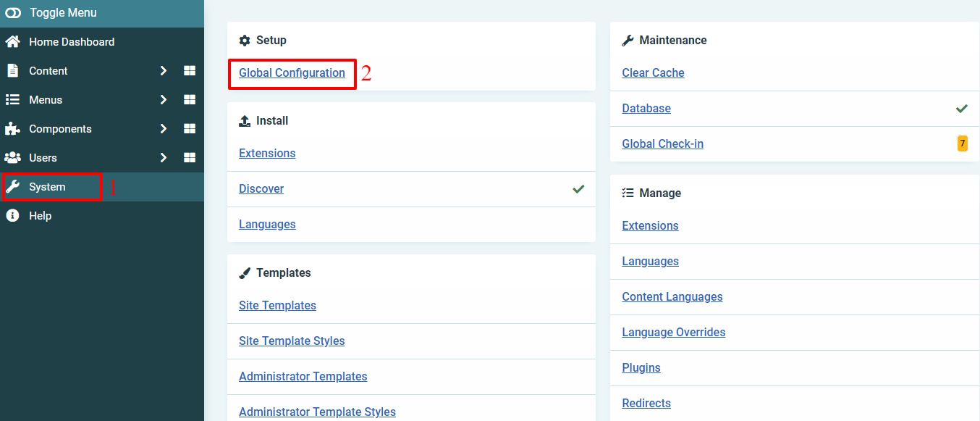Expand the Content submenu chevron
The image size is (980, 421).
[164, 70]
